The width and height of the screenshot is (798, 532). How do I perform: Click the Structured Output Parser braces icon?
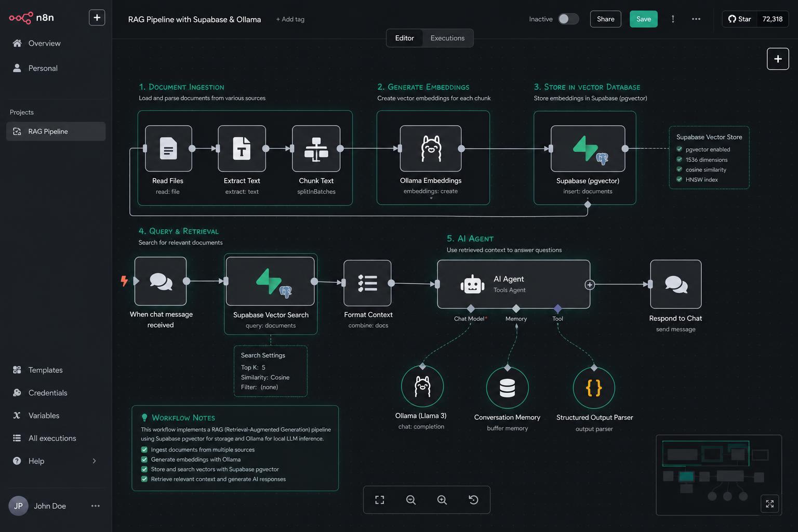click(594, 388)
